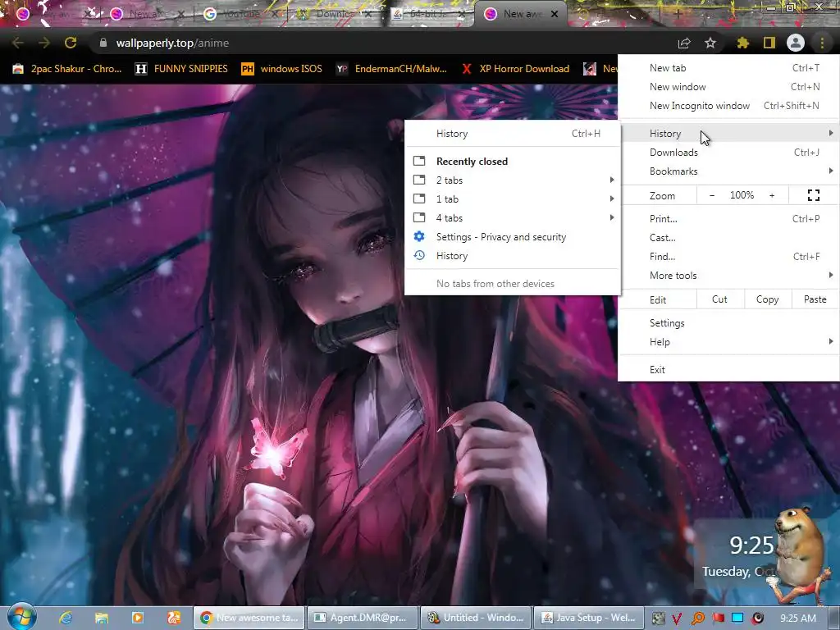Switch to Java Setup taskbar window
The image size is (840, 630).
click(x=589, y=618)
